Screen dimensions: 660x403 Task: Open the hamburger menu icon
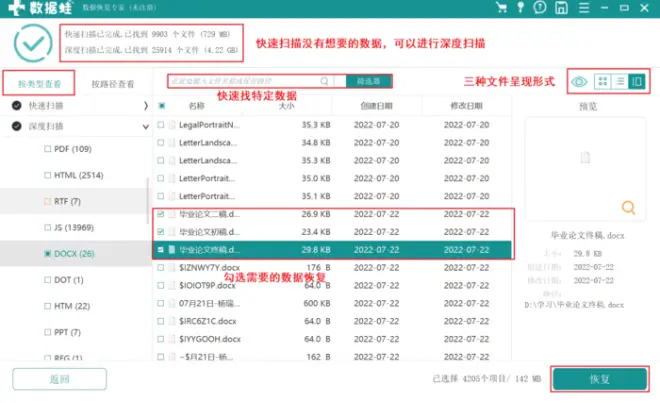pyautogui.click(x=584, y=8)
